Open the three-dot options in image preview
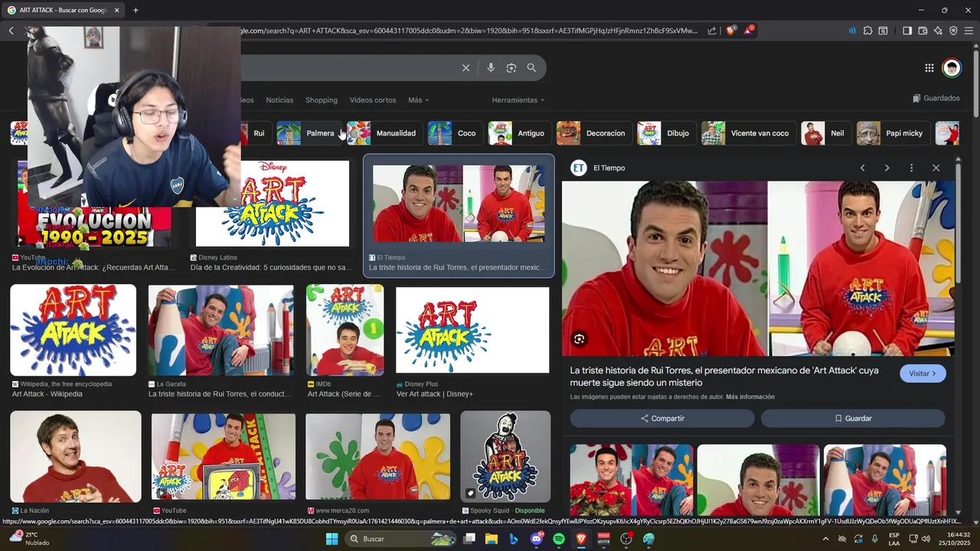The height and width of the screenshot is (551, 980). tap(911, 168)
